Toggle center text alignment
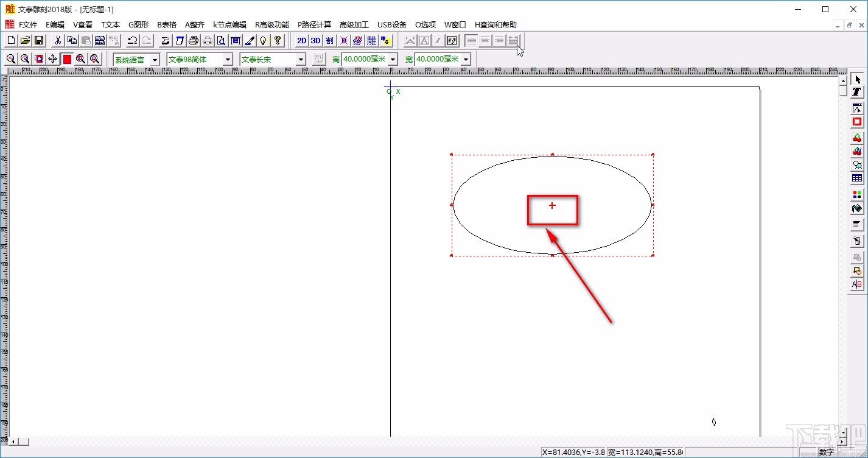This screenshot has width=868, height=458. point(485,41)
